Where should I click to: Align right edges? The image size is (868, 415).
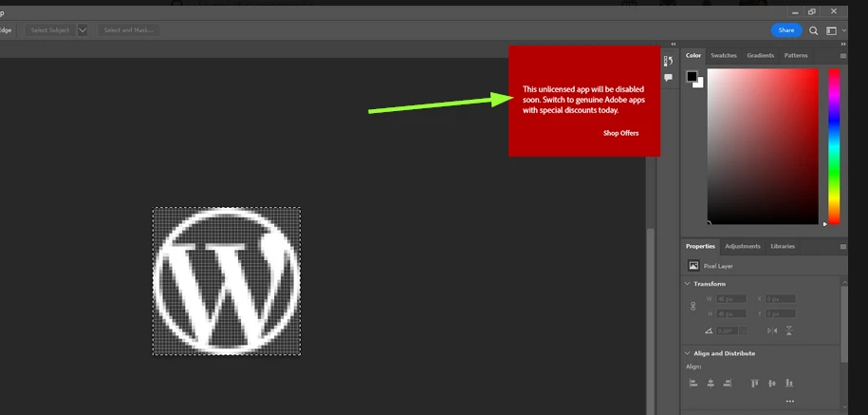(x=728, y=383)
